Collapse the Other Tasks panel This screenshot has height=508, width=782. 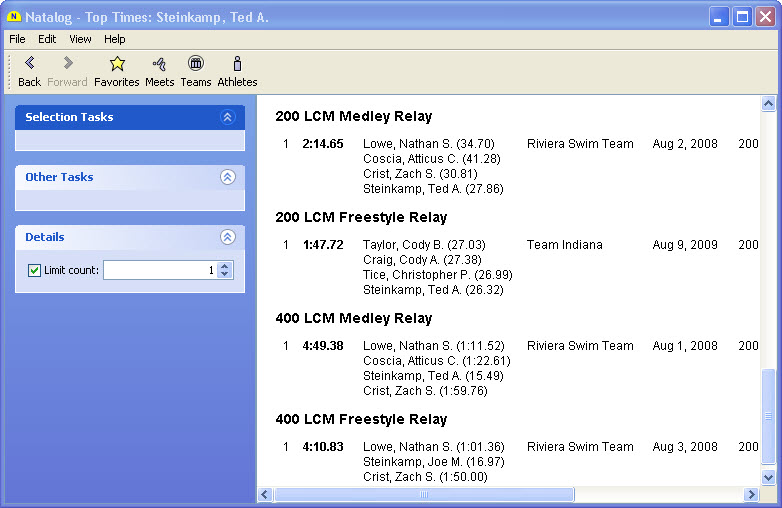pos(227,177)
